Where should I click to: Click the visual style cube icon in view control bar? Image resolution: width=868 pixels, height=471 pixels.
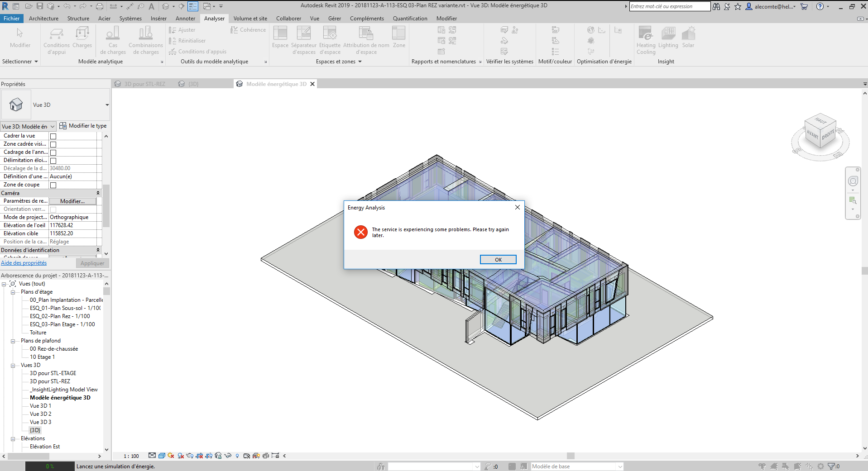click(162, 456)
